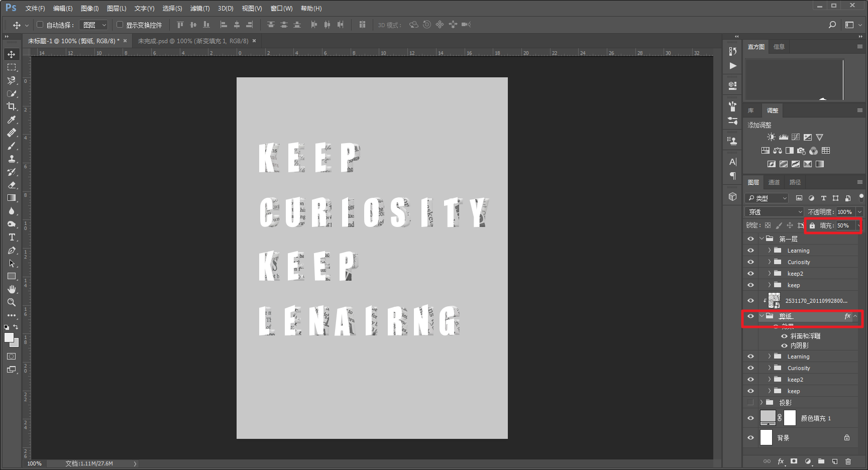Switch to the 通道 tab

[x=774, y=182]
